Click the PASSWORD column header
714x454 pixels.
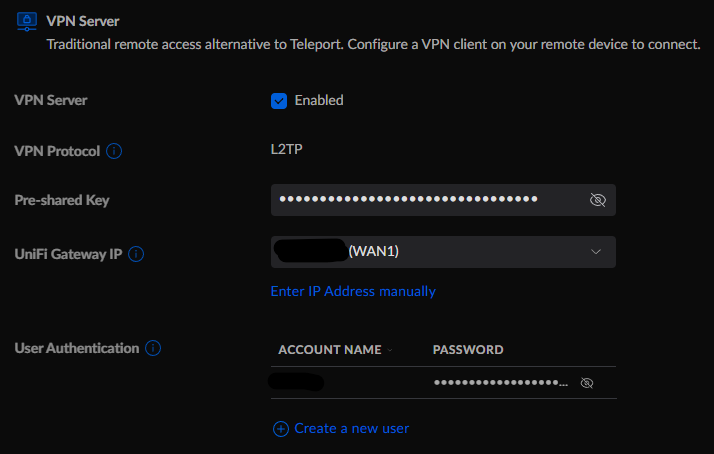click(x=468, y=350)
